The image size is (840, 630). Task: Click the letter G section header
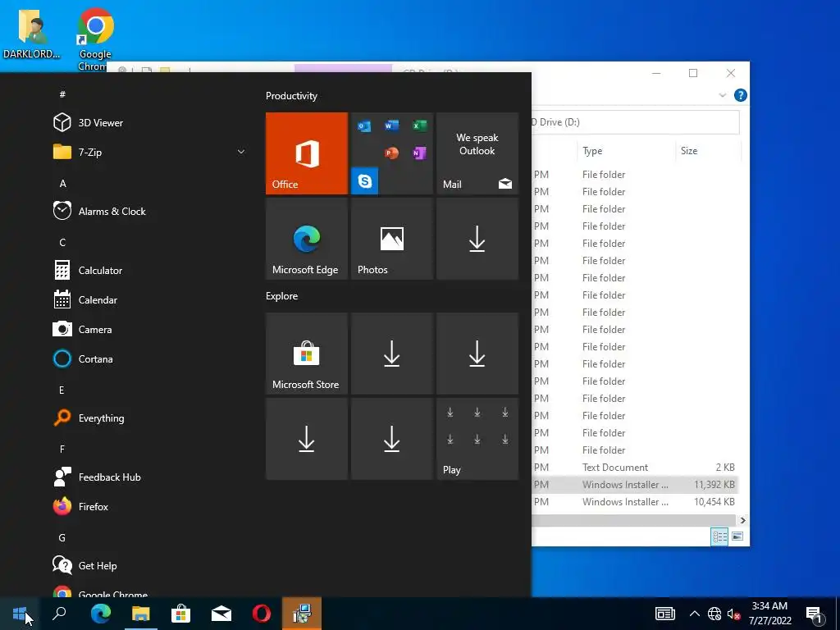tap(62, 538)
